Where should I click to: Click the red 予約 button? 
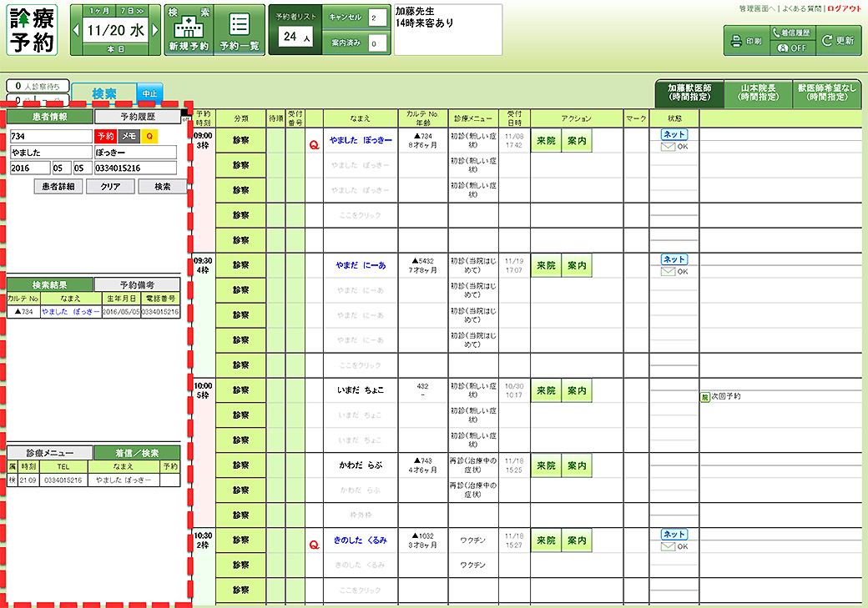[x=106, y=136]
